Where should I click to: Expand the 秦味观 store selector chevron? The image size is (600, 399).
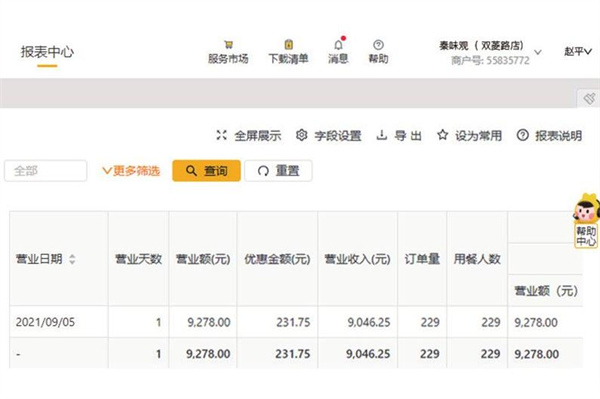click(538, 52)
